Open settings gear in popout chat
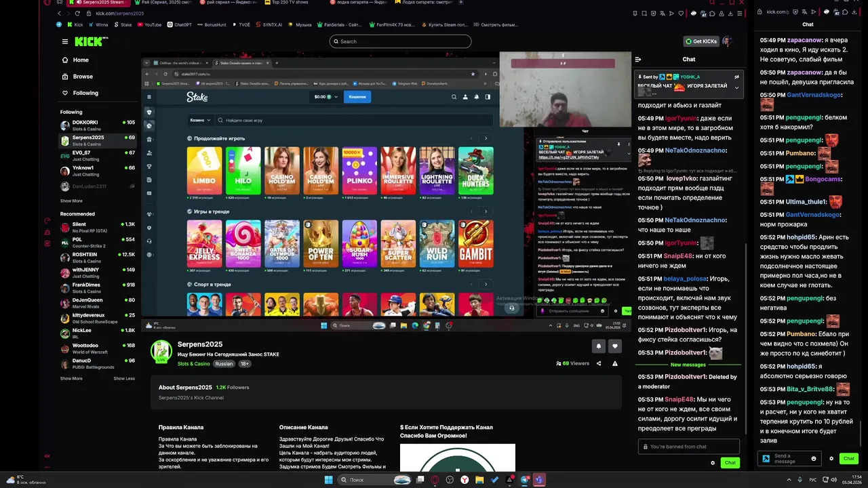 coord(831,459)
